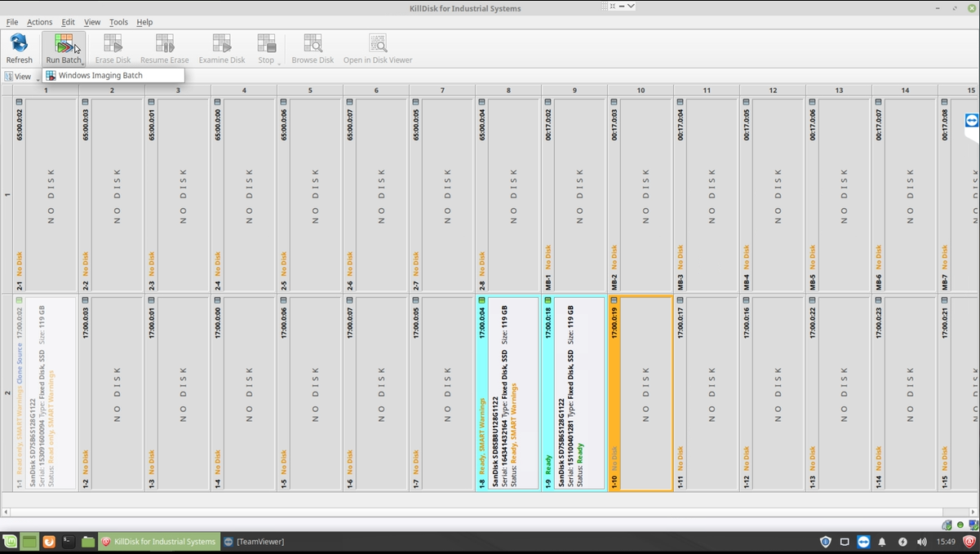
Task: Open the Tools menu
Action: coord(118,22)
